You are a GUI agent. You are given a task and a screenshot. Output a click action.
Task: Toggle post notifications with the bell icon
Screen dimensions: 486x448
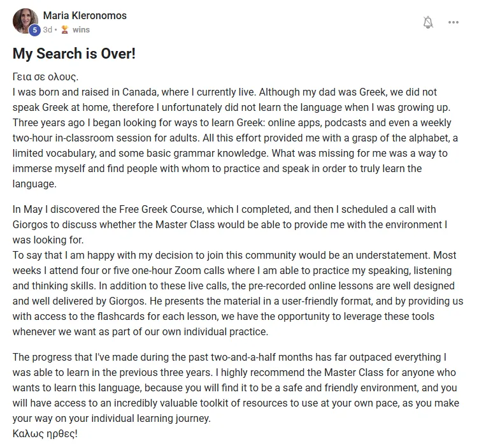pos(428,22)
